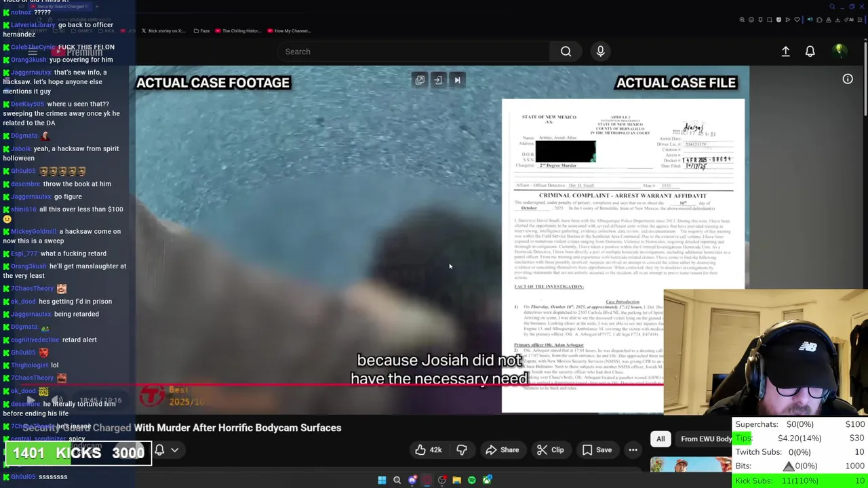Select the From EWU Bodycam chip

705,439
